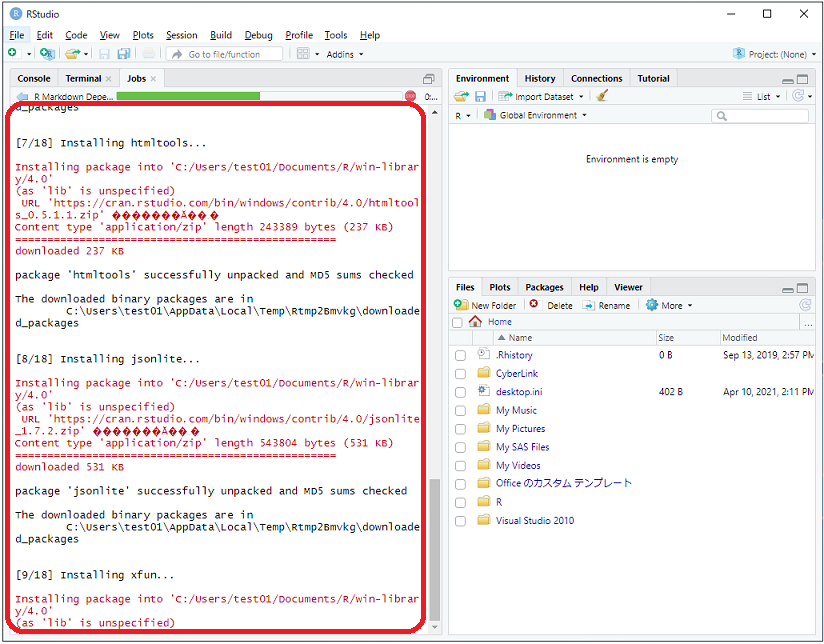Open the R language dropdown in Environment
824x644 pixels.
(462, 116)
